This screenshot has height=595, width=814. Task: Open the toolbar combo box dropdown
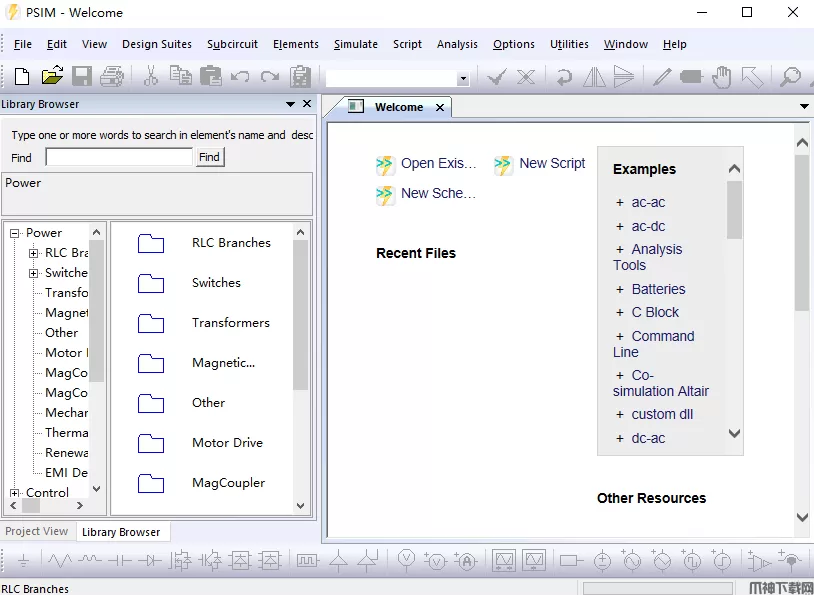click(462, 79)
